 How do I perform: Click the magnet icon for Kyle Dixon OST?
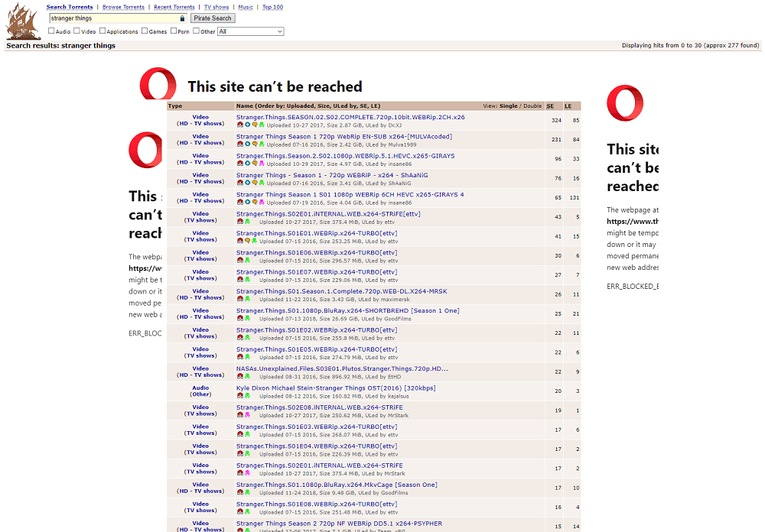tap(240, 396)
